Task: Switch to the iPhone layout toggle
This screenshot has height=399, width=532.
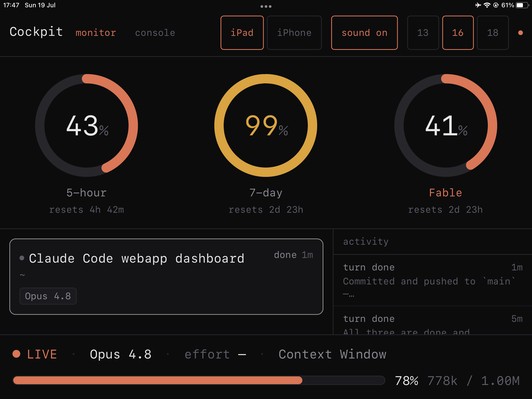Action: tap(294, 33)
